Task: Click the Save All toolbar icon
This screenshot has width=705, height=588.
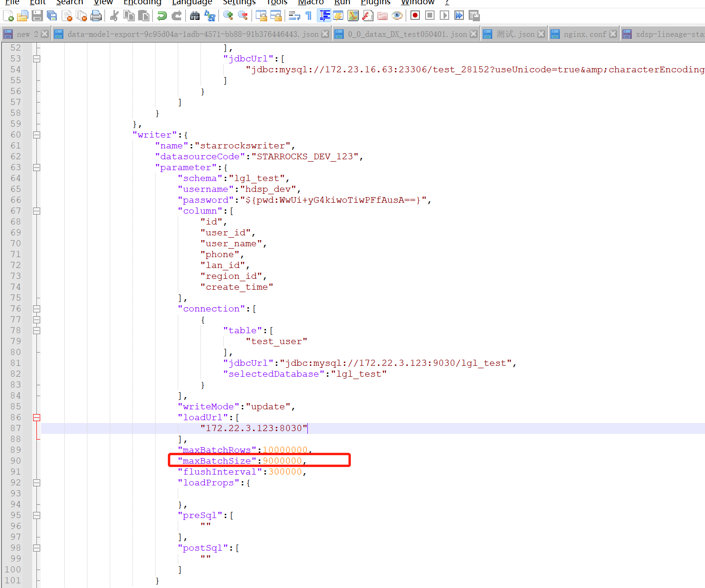Action: (x=52, y=16)
